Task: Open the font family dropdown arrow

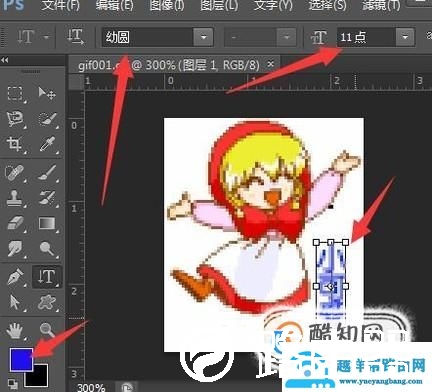Action: click(x=203, y=37)
